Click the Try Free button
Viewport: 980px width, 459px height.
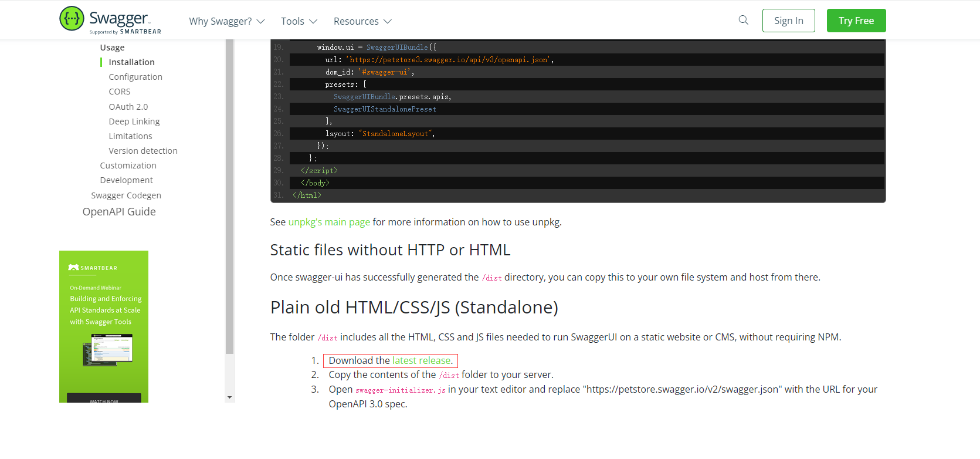tap(856, 21)
